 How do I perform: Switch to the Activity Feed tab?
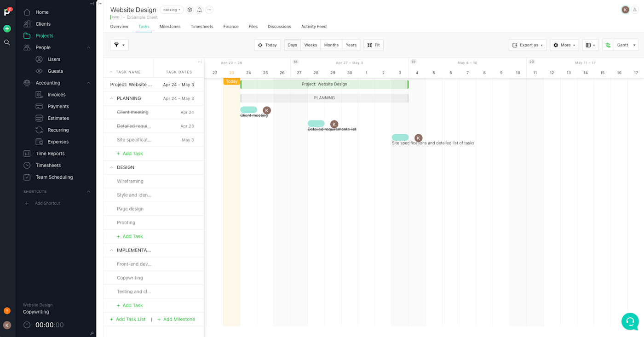click(314, 27)
